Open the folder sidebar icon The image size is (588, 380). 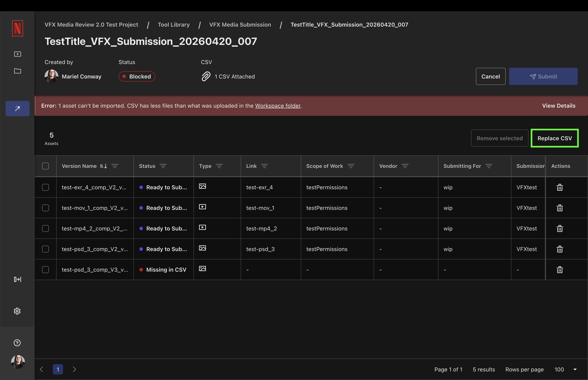pos(18,71)
